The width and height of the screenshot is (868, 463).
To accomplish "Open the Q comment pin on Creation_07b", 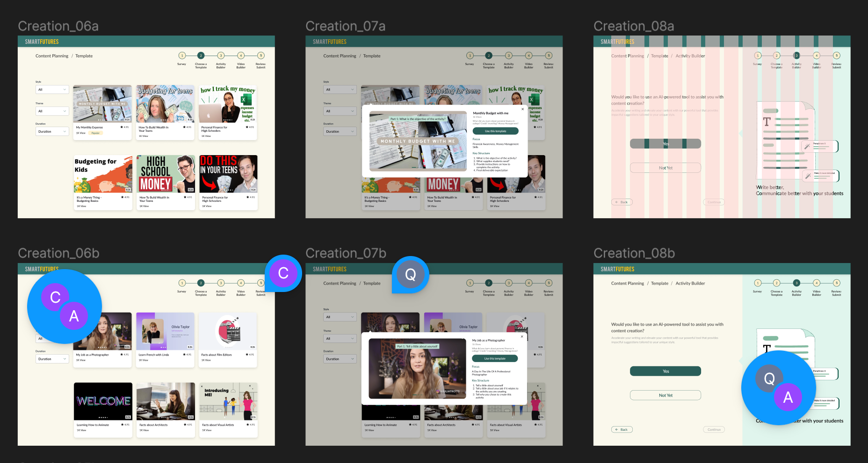I will (x=410, y=275).
